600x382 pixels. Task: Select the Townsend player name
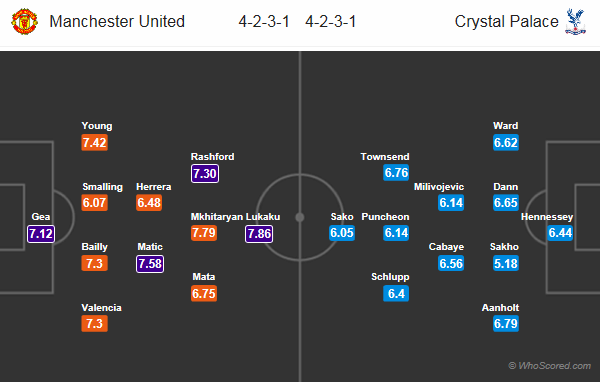click(x=385, y=157)
